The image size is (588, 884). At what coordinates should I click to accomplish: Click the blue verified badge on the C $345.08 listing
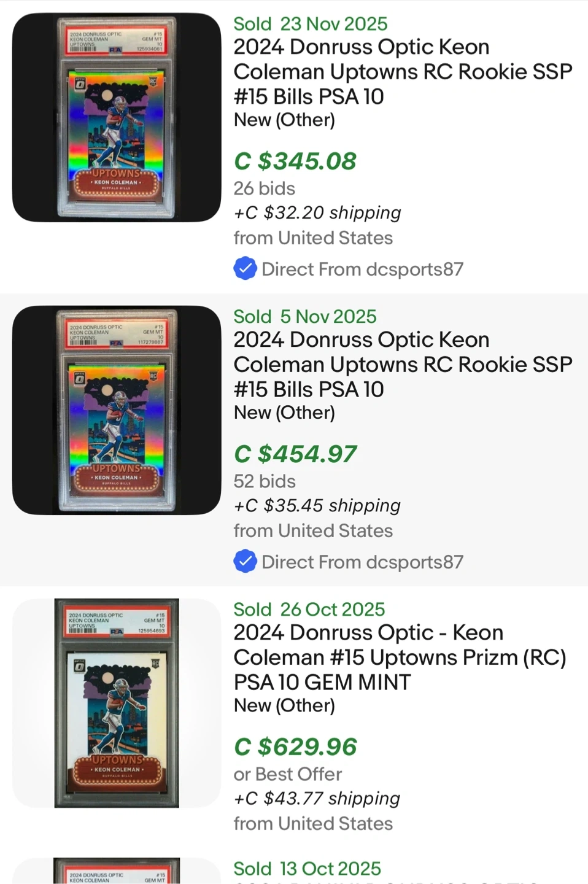pyautogui.click(x=245, y=268)
